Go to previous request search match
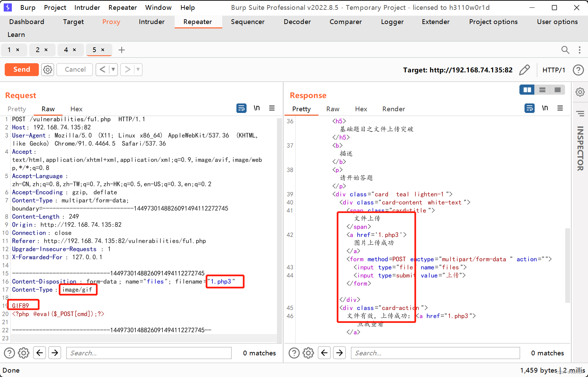The height and width of the screenshot is (377, 588). pyautogui.click(x=40, y=353)
